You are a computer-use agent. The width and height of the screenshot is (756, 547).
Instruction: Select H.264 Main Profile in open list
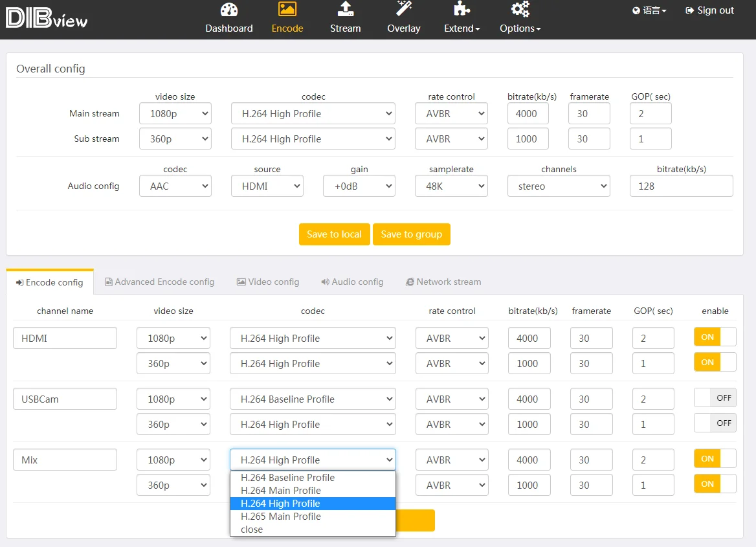(x=313, y=491)
